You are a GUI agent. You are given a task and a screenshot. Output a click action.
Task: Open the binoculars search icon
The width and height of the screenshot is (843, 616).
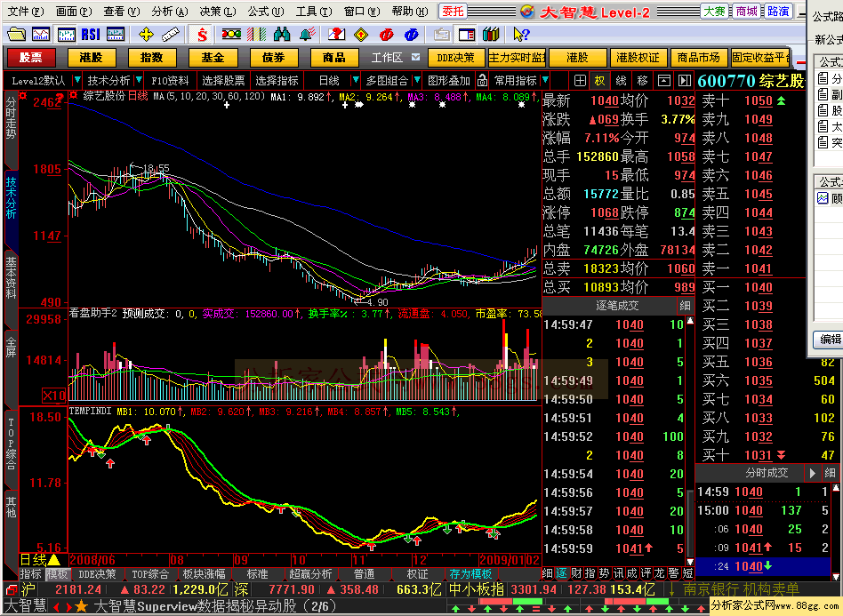[282, 35]
